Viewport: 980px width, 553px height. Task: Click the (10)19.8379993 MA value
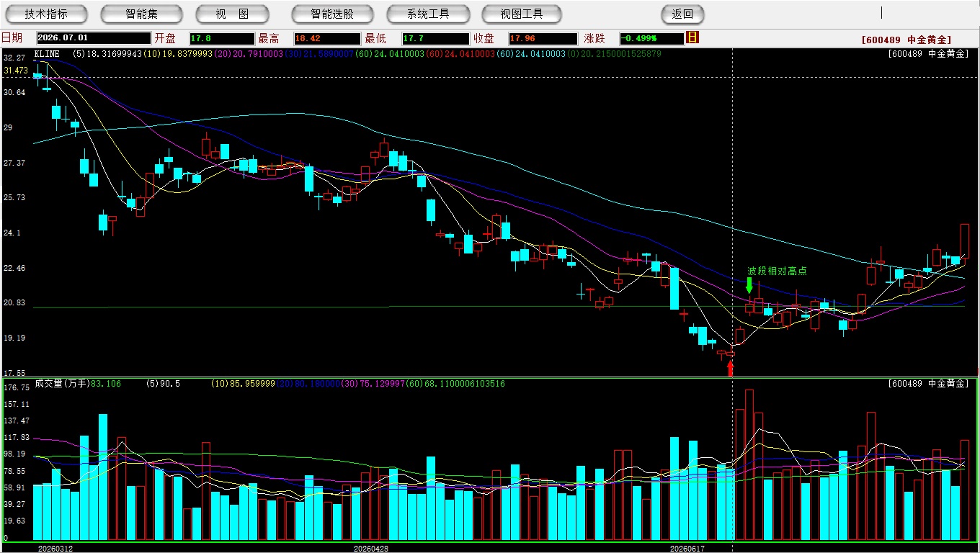pos(179,54)
